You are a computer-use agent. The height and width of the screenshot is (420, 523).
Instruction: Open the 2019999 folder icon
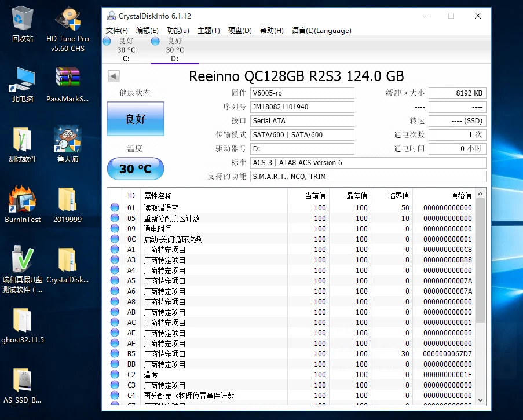tap(68, 205)
